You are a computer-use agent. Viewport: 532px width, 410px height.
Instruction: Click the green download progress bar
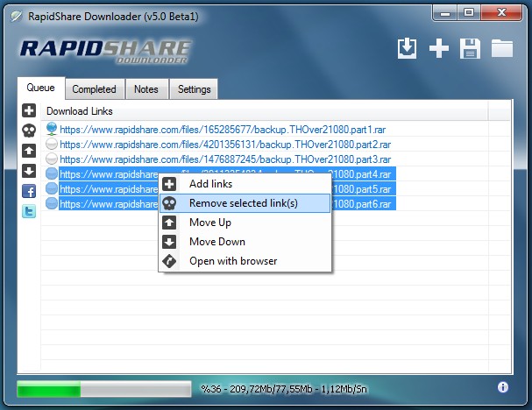pyautogui.click(x=104, y=389)
